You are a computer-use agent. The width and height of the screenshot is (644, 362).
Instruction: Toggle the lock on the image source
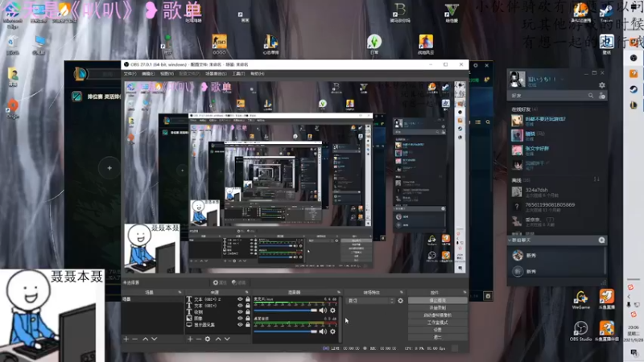pos(248,318)
